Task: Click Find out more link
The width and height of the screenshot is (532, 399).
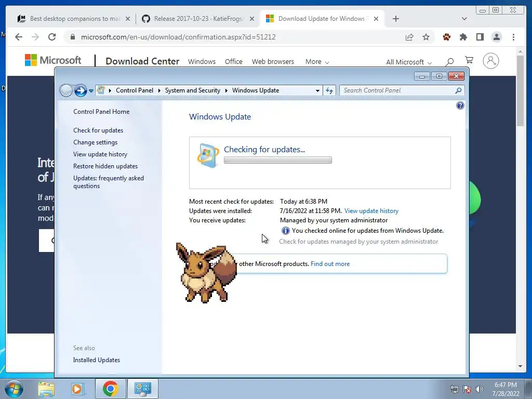Action: point(330,264)
